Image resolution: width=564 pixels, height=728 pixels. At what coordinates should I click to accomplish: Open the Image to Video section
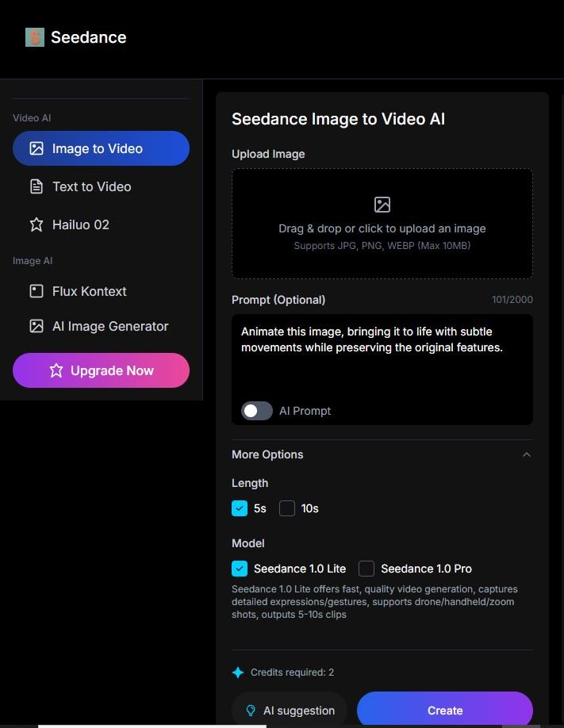(x=102, y=148)
